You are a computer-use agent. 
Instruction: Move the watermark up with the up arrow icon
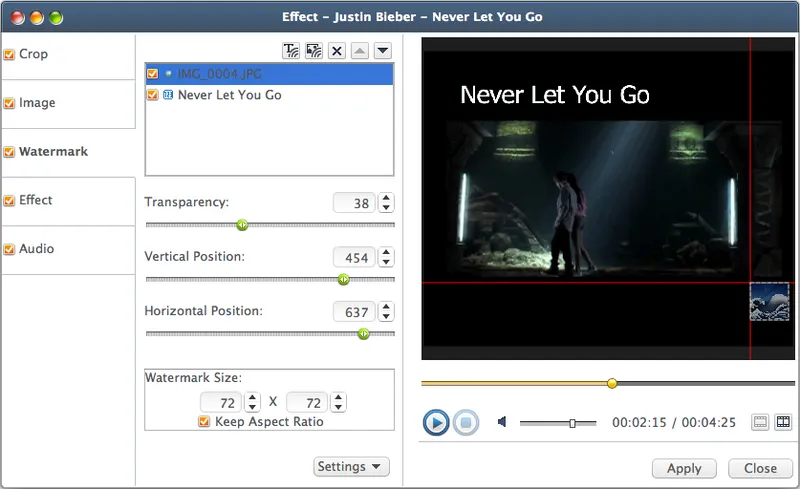(x=360, y=51)
